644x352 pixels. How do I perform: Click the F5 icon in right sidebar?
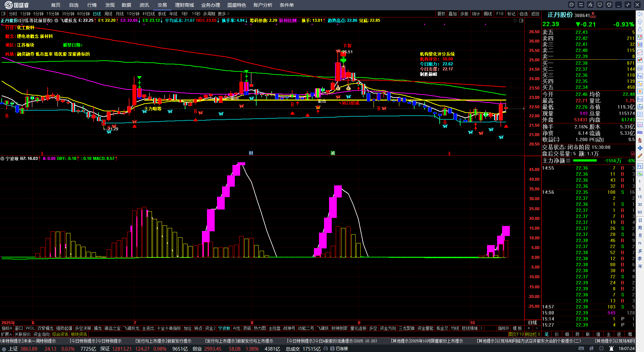(640, 166)
